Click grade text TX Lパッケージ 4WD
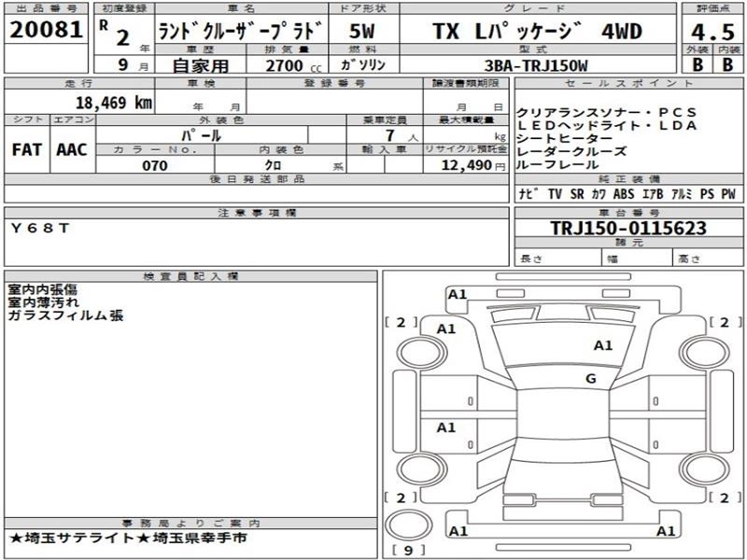The image size is (747, 560). click(x=538, y=32)
